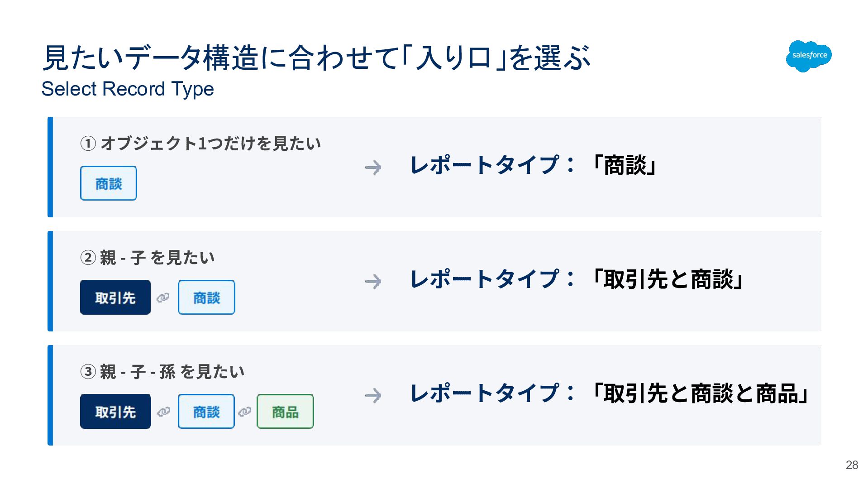
Task: Click the arrow icon in section two
Action: pyautogui.click(x=373, y=282)
